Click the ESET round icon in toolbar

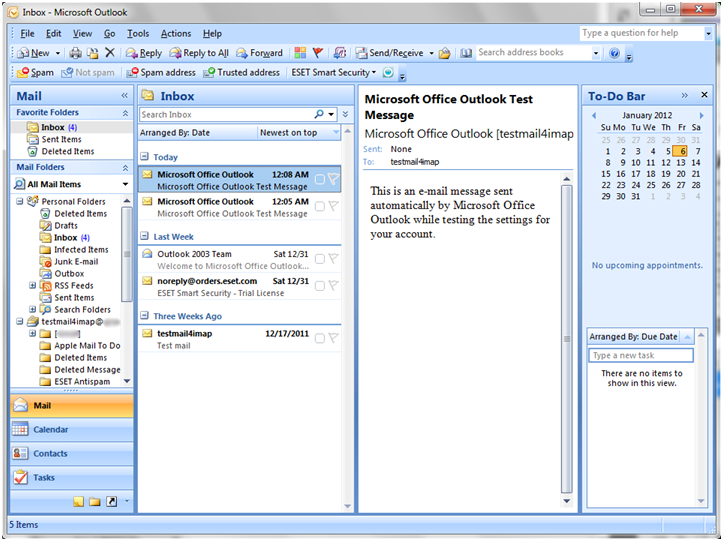pyautogui.click(x=388, y=72)
